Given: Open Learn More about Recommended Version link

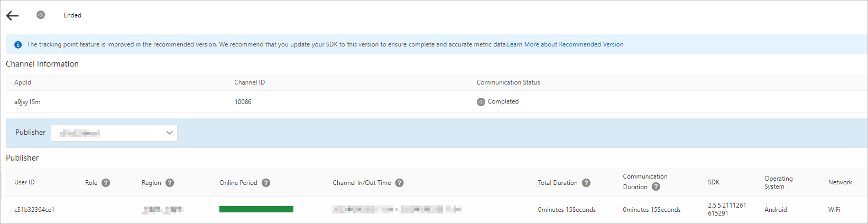Looking at the screenshot, I should pos(565,44).
